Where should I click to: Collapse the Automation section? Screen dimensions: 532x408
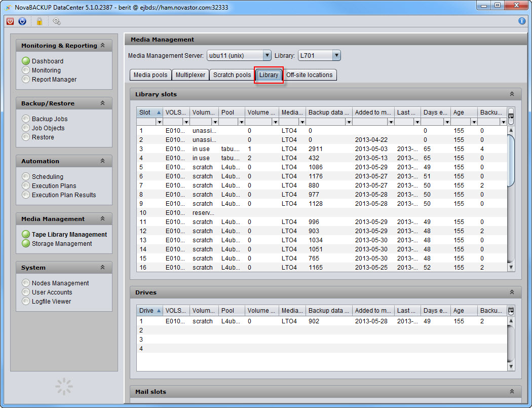(102, 161)
